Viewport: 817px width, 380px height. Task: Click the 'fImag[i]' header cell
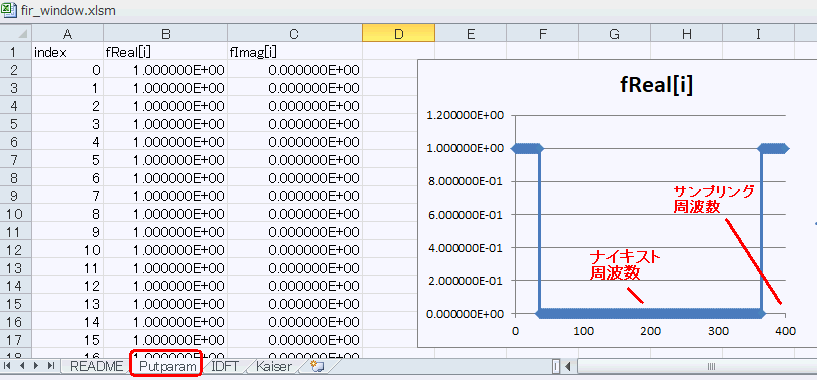[x=295, y=52]
